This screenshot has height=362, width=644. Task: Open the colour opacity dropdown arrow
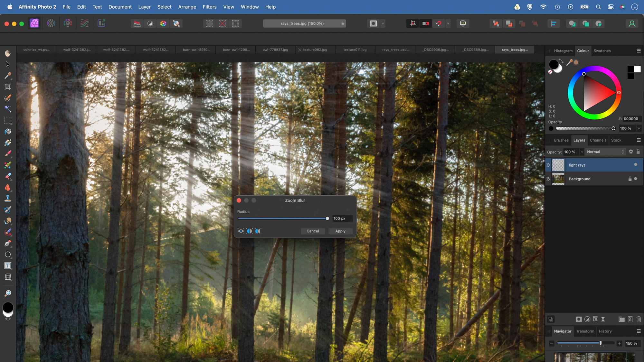pyautogui.click(x=639, y=128)
